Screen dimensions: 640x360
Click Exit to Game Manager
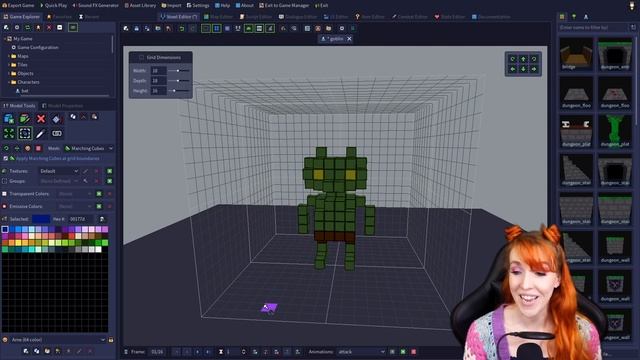284,5
